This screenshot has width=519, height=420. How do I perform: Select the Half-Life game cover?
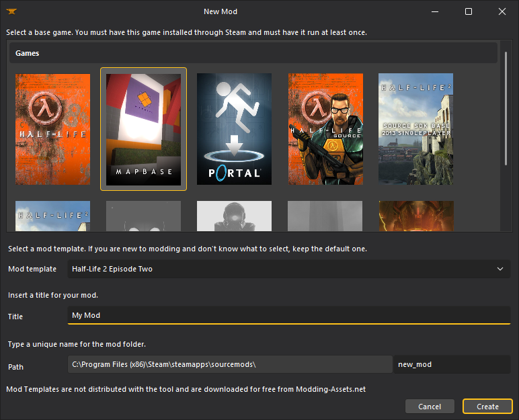(x=52, y=129)
